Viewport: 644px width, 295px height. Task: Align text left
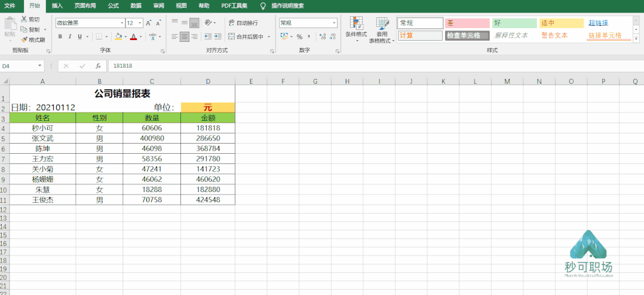pos(175,37)
